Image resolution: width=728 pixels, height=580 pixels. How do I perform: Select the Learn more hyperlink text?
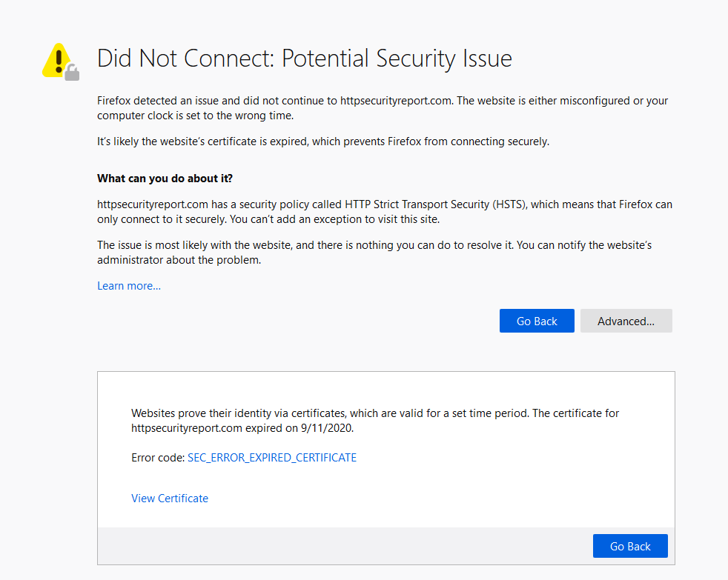[128, 285]
